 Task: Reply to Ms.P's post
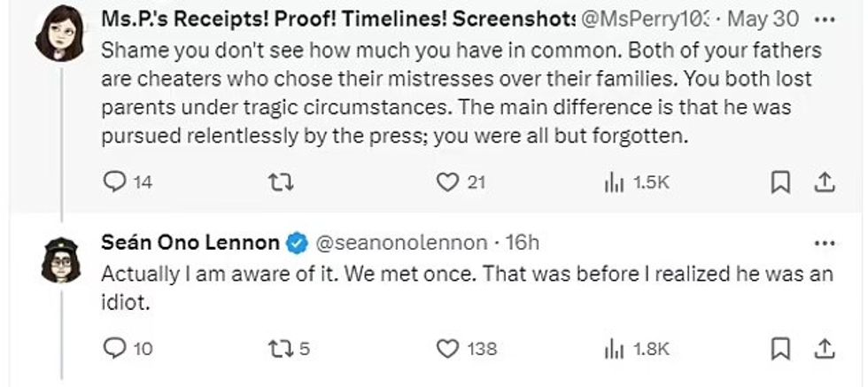116,182
